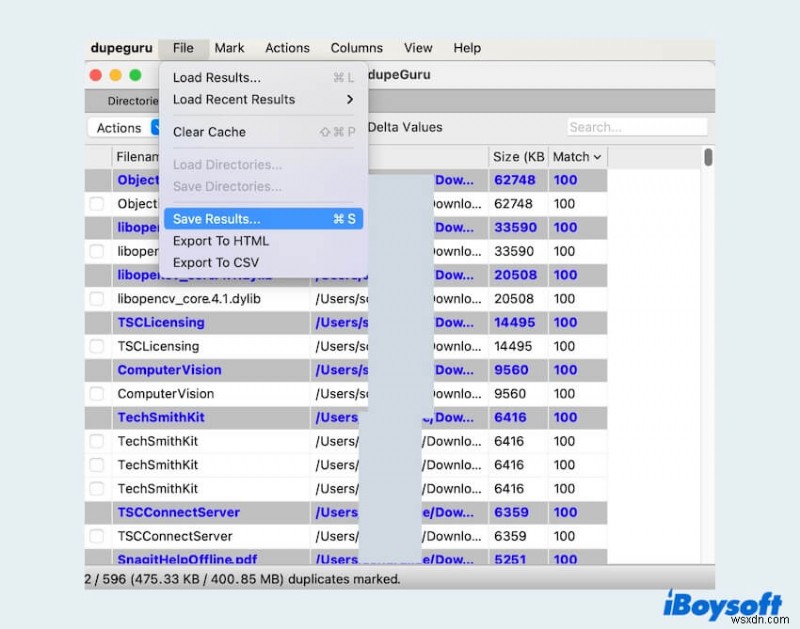Click the duplicates marked status bar text
This screenshot has height=629, width=800.
(x=242, y=579)
